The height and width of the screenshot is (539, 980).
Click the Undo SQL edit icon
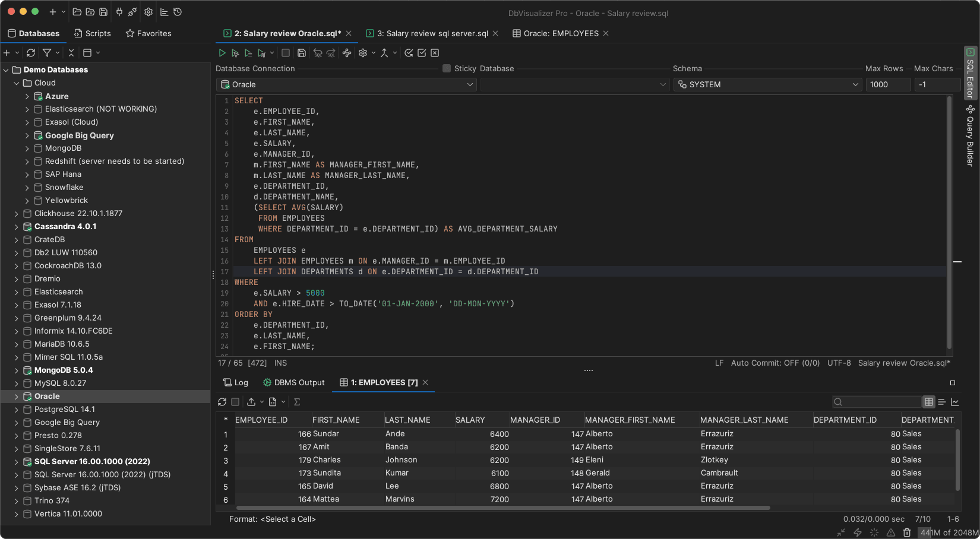pos(318,53)
